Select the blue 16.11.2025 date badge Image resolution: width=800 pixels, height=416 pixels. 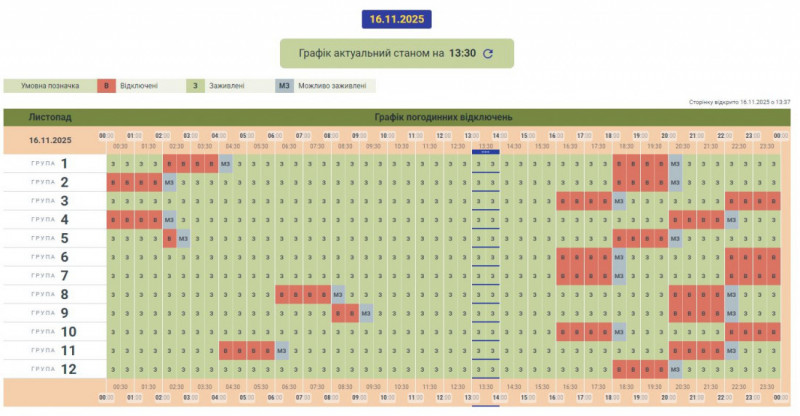(398, 18)
